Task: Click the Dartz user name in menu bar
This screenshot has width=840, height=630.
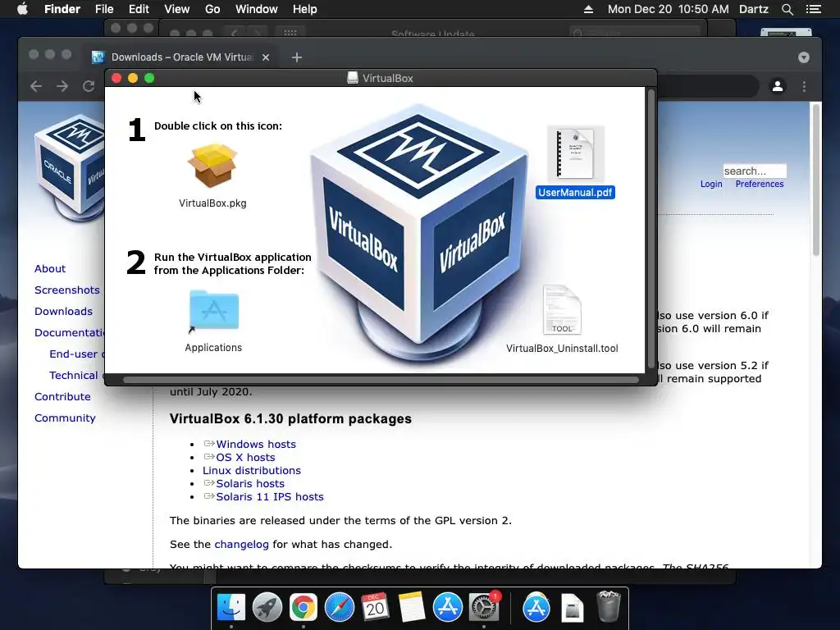Action: 753,9
